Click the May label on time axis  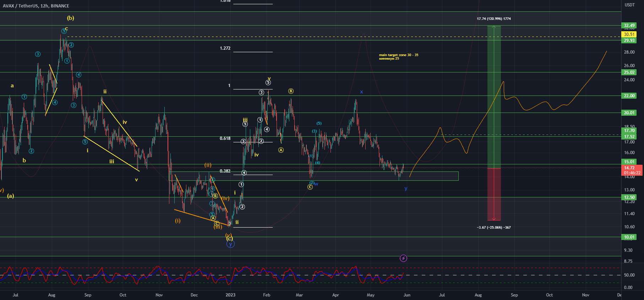coord(371,295)
